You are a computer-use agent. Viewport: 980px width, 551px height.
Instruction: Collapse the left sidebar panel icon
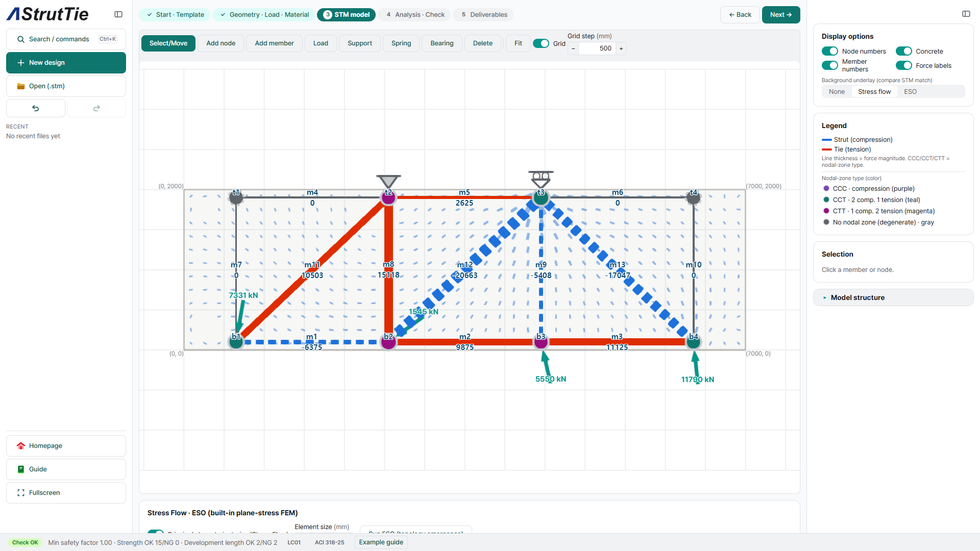pyautogui.click(x=118, y=14)
